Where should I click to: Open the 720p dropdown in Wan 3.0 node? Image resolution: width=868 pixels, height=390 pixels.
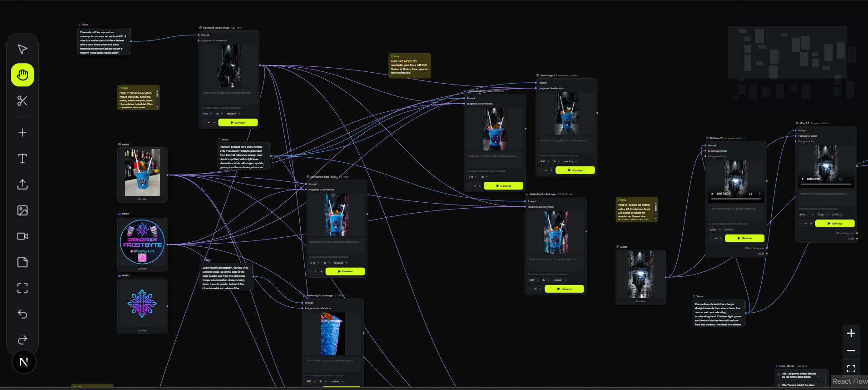[x=823, y=215]
